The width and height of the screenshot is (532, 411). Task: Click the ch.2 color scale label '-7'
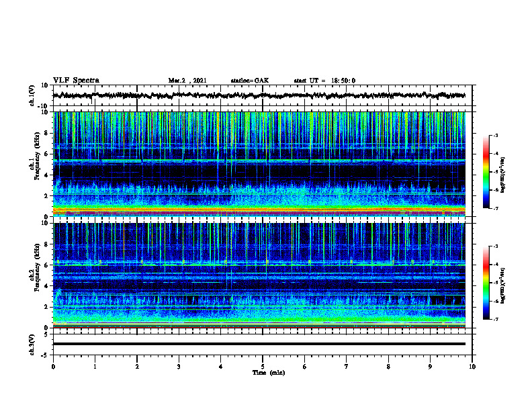pyautogui.click(x=495, y=320)
